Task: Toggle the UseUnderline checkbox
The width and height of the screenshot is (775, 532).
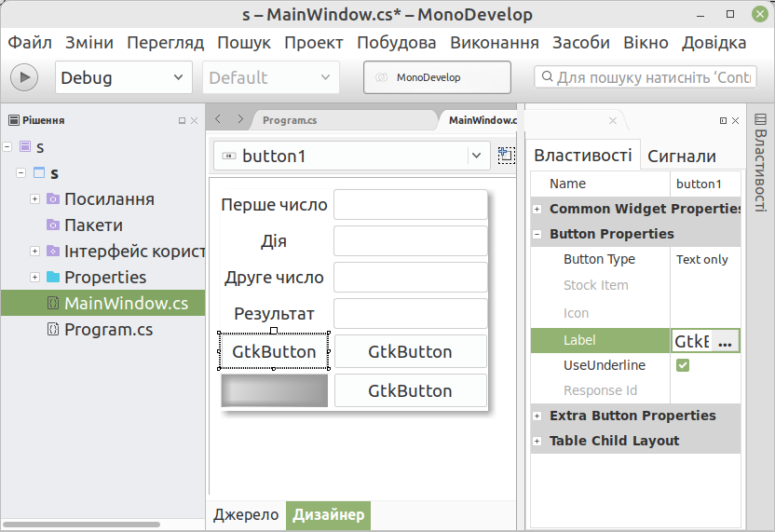Action: [x=683, y=365]
